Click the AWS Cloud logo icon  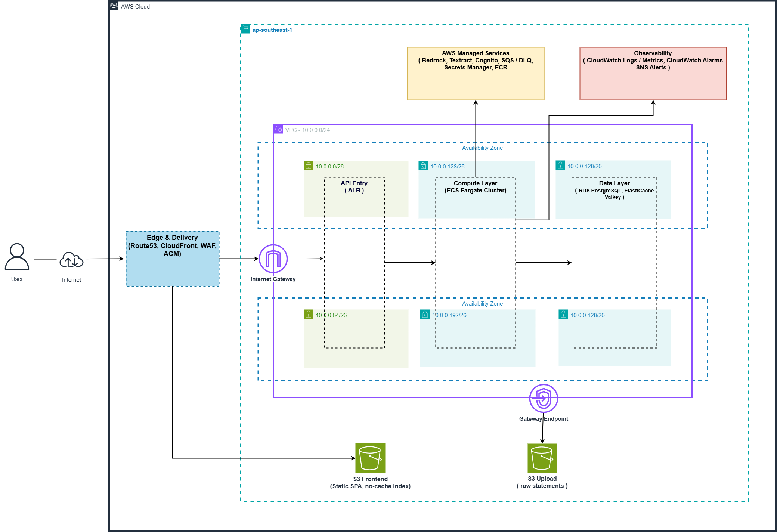(x=114, y=6)
